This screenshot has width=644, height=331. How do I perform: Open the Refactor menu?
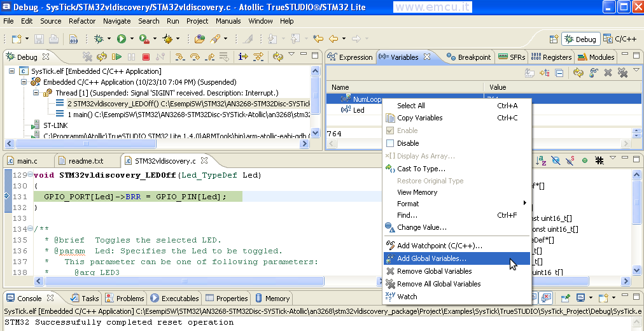tap(82, 21)
